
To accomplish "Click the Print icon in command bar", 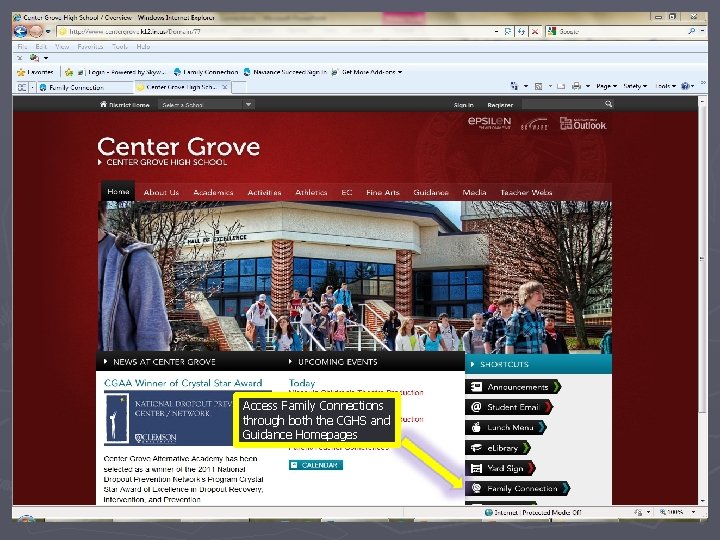I will (576, 86).
